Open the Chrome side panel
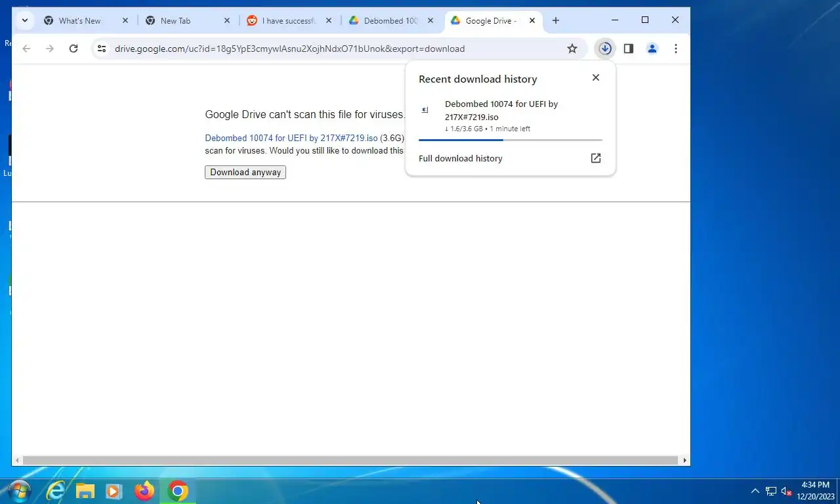The width and height of the screenshot is (840, 504). 629,49
